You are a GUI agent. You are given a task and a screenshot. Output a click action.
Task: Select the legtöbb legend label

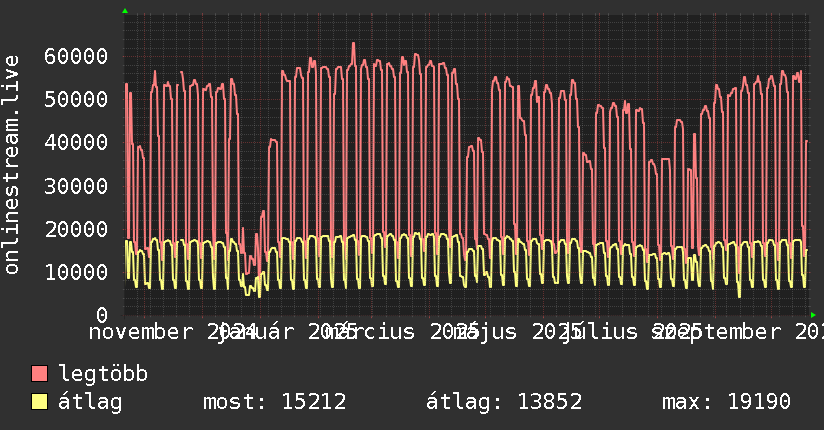(x=103, y=374)
